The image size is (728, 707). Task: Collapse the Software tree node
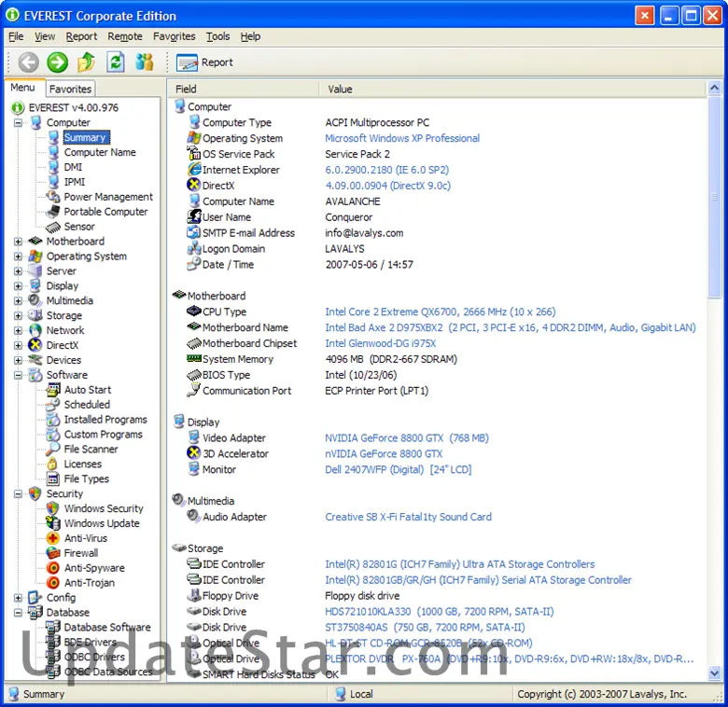click(x=18, y=375)
